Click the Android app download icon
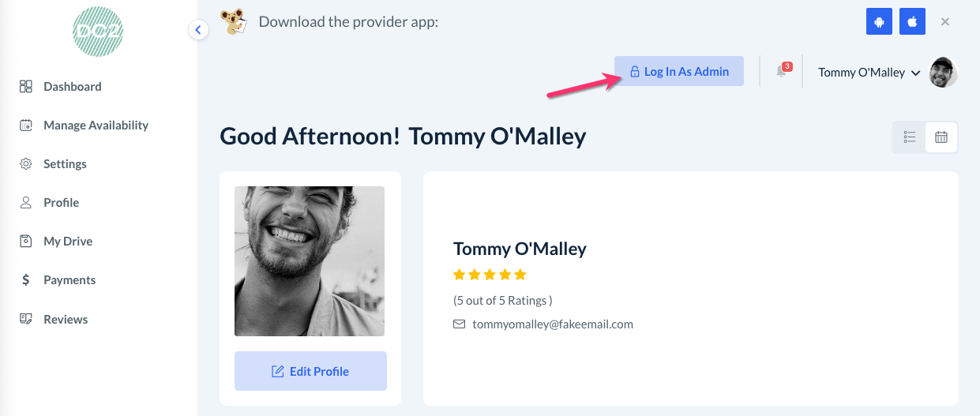This screenshot has height=416, width=980. click(879, 21)
